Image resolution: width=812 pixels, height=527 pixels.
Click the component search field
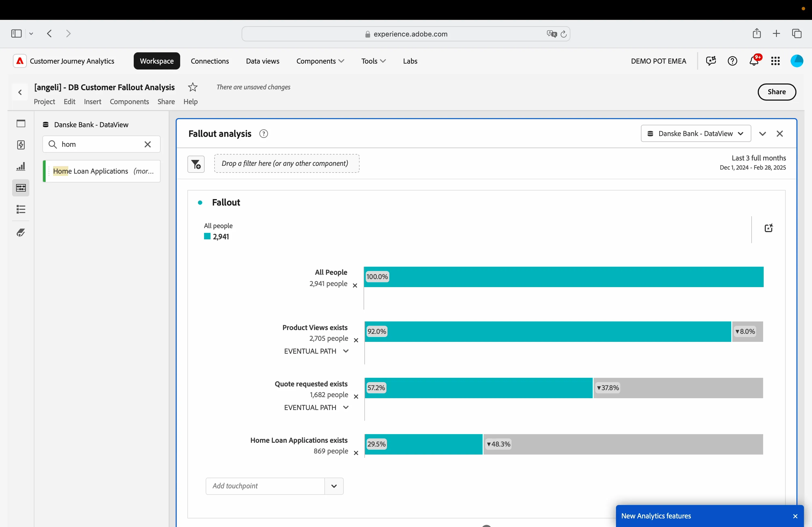tap(101, 144)
